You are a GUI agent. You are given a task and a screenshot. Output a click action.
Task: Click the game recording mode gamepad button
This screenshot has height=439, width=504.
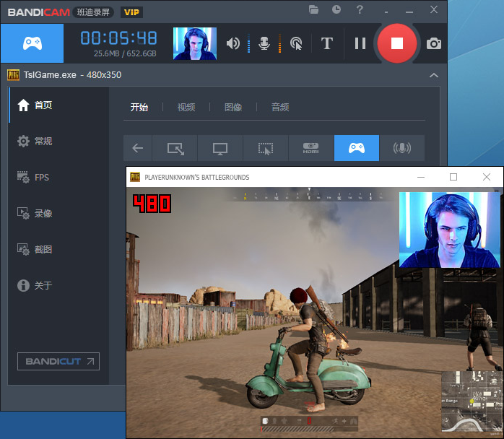(32, 43)
